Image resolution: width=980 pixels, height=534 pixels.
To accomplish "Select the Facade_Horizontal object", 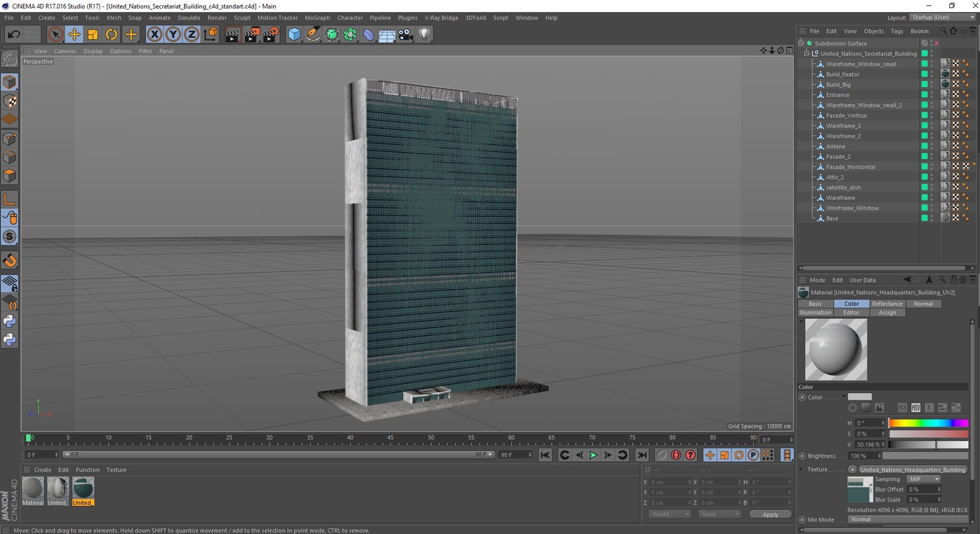I will (x=850, y=167).
